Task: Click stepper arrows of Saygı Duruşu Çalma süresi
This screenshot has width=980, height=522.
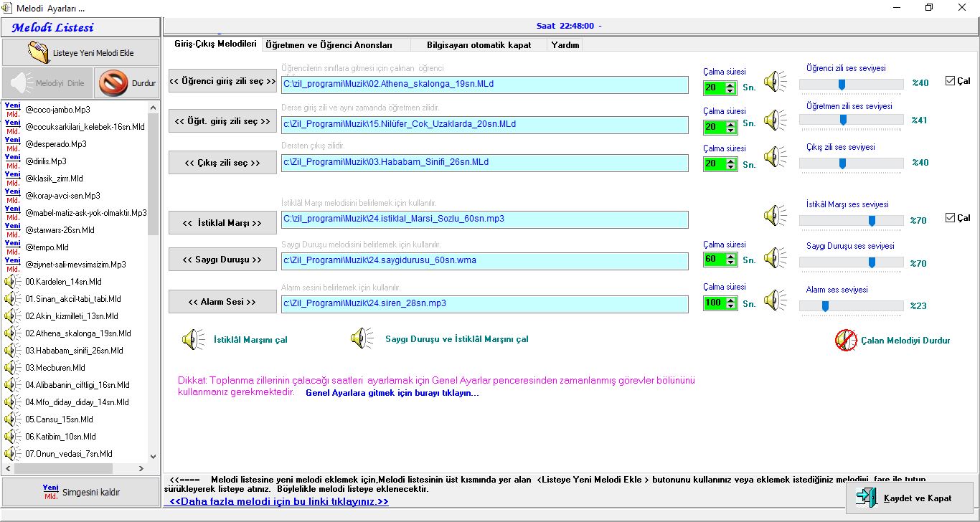Action: (730, 260)
